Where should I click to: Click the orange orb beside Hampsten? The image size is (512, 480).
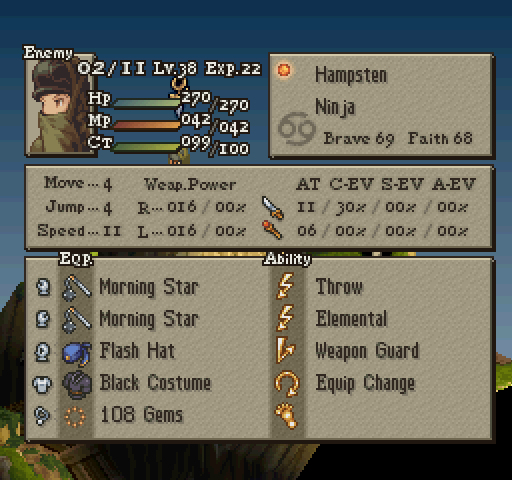pos(284,70)
